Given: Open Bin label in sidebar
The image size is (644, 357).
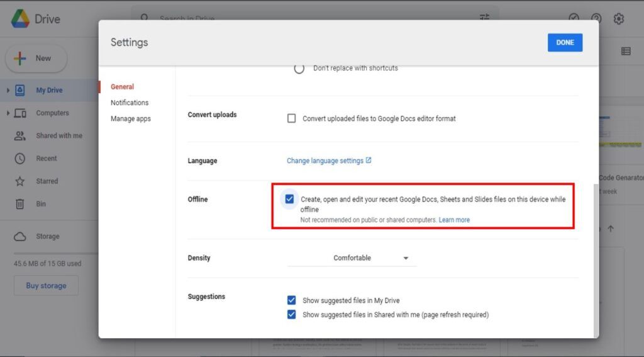Looking at the screenshot, I should point(41,204).
